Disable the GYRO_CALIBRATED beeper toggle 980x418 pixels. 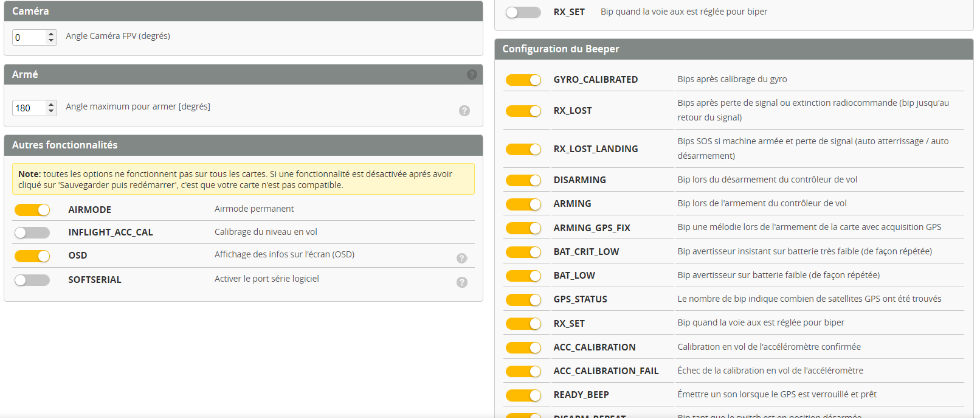pyautogui.click(x=523, y=80)
